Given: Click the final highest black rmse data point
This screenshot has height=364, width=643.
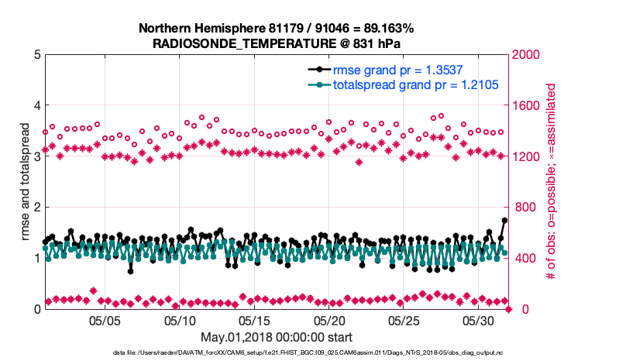Looking at the screenshot, I should [x=504, y=221].
